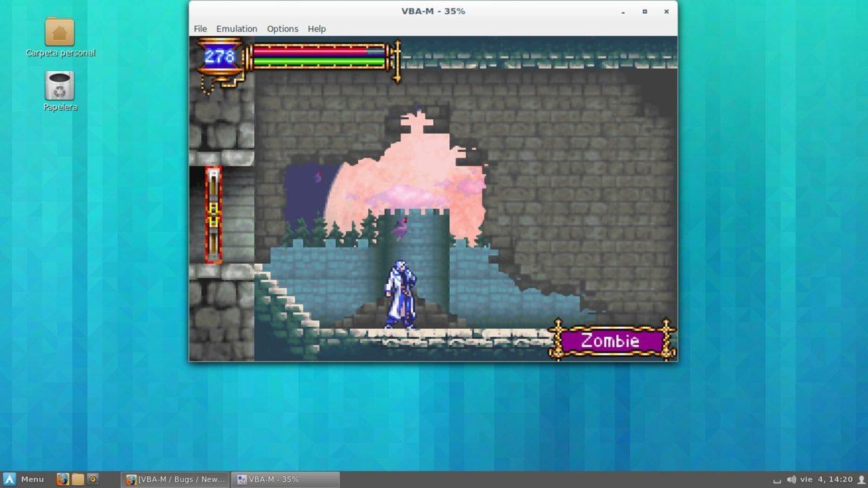This screenshot has width=868, height=488.
Task: Open the Papelera trash icon
Action: [59, 86]
